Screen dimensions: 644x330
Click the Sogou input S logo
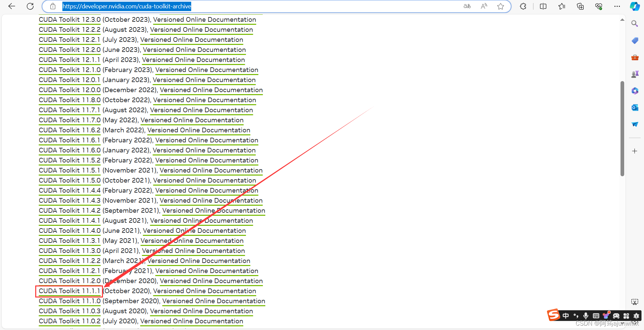[x=553, y=315]
